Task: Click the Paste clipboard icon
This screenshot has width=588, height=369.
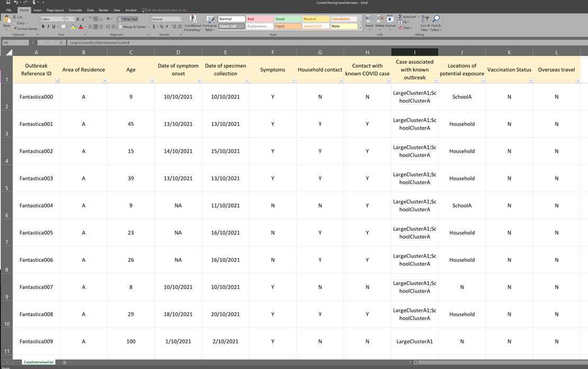Action: click(6, 20)
